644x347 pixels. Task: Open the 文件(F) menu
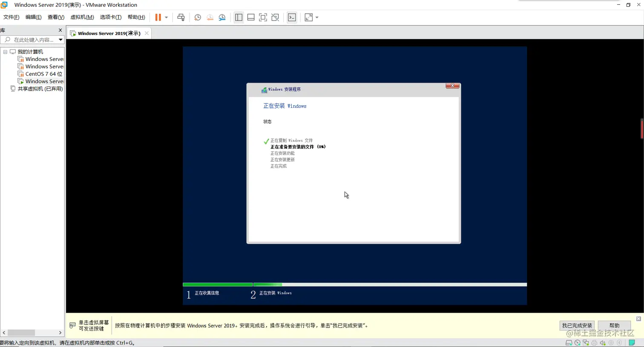(11, 17)
